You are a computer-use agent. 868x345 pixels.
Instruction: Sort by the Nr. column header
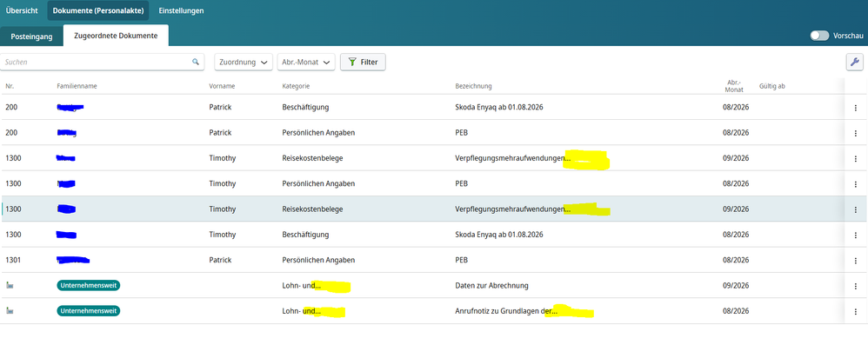pos(10,86)
